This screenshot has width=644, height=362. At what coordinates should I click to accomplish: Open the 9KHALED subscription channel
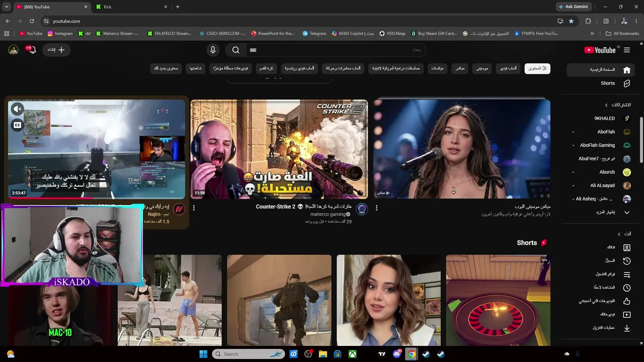602,119
